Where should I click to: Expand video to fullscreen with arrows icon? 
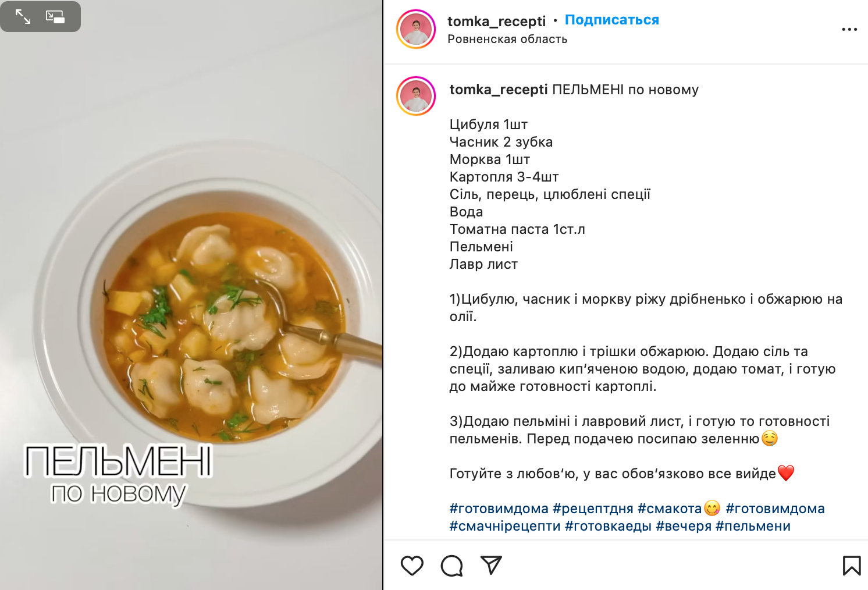[23, 16]
